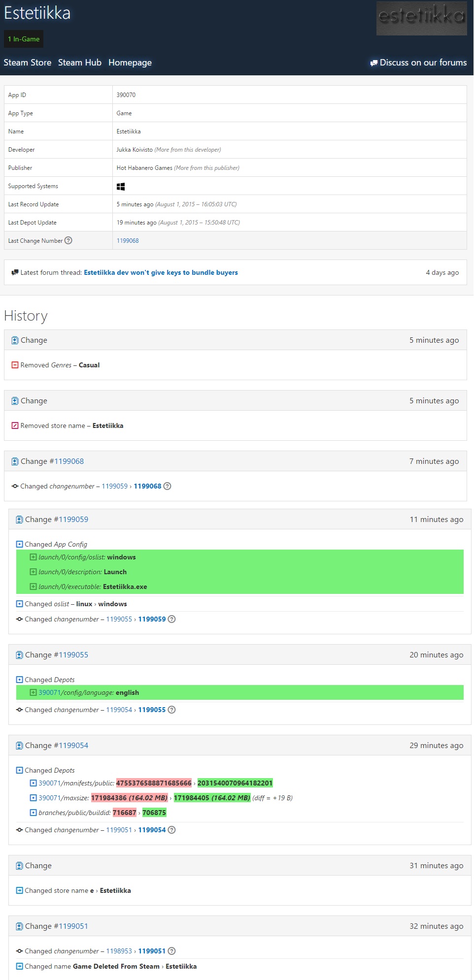Click plus icon for launch/0/executable row
Screen dimensions: 474x980
[x=34, y=587]
